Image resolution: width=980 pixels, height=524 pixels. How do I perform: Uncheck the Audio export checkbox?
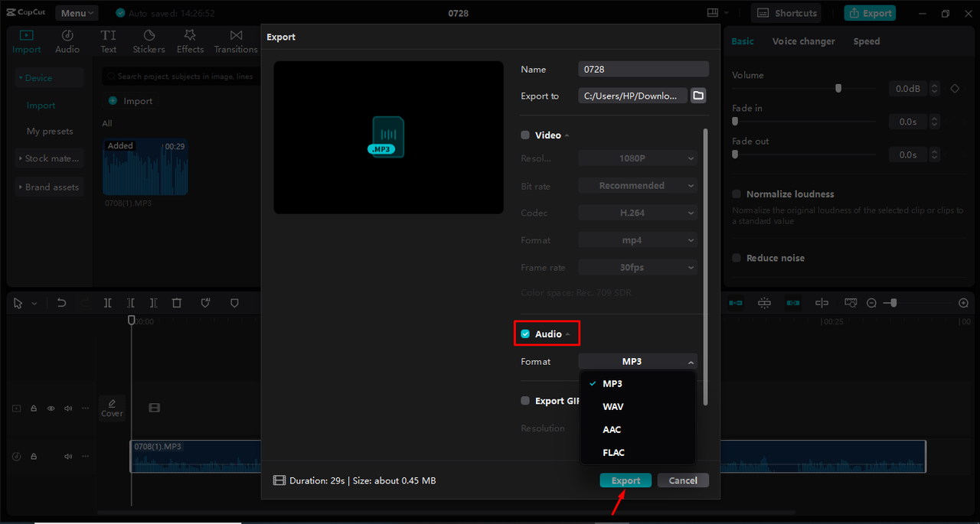tap(525, 334)
